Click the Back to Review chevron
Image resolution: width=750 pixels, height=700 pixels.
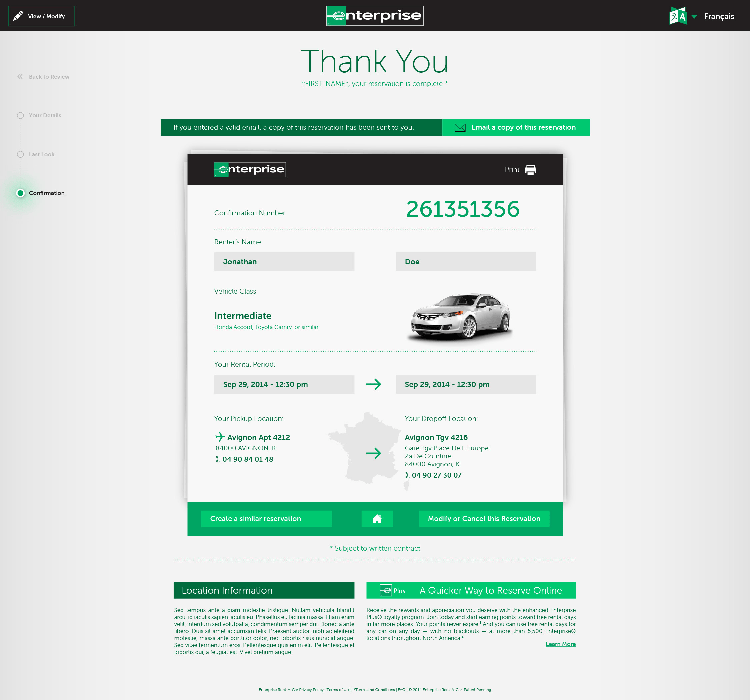tap(20, 77)
